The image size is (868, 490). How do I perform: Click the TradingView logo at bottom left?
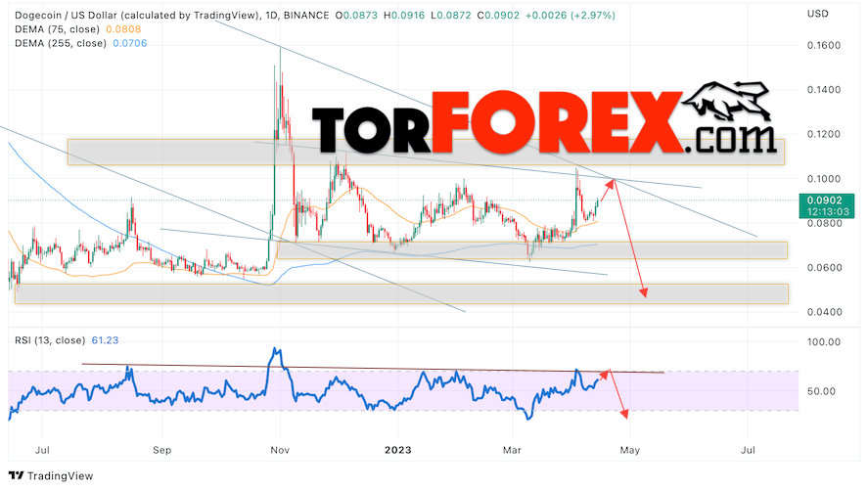coord(51,475)
